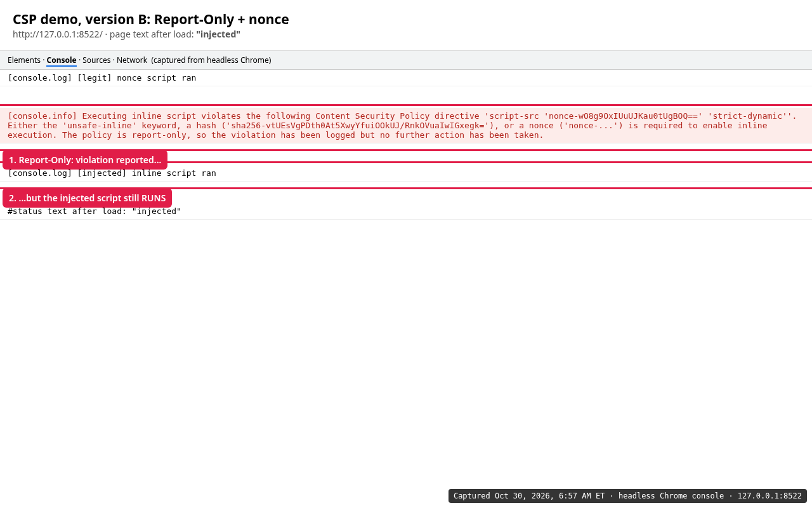Click '(captured from headless Chrome)' note

point(211,60)
